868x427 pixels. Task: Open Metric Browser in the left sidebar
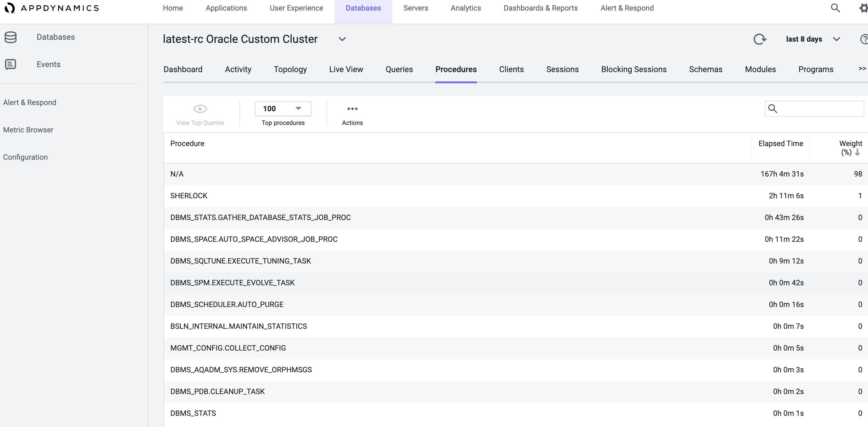coord(28,130)
